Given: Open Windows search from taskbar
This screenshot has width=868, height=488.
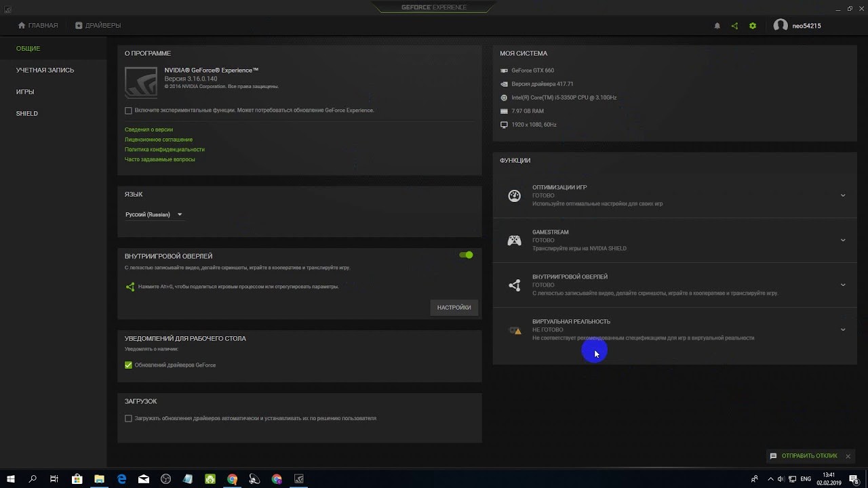Looking at the screenshot, I should point(33,479).
